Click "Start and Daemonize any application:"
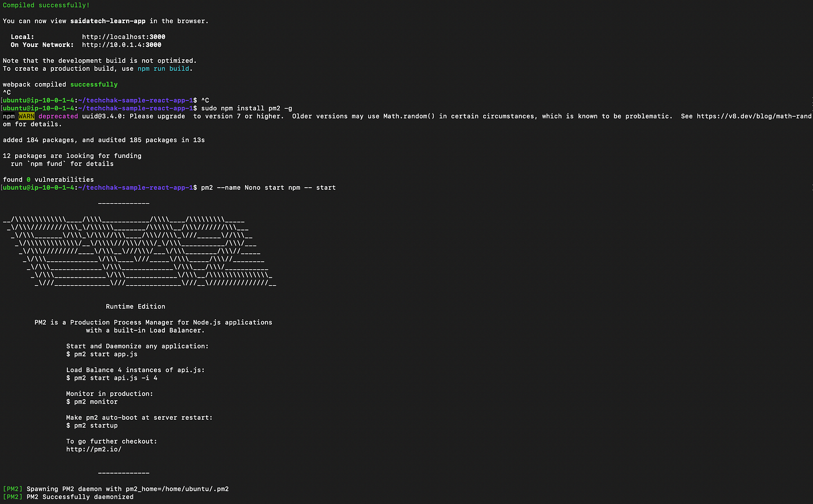The image size is (813, 504). [137, 346]
